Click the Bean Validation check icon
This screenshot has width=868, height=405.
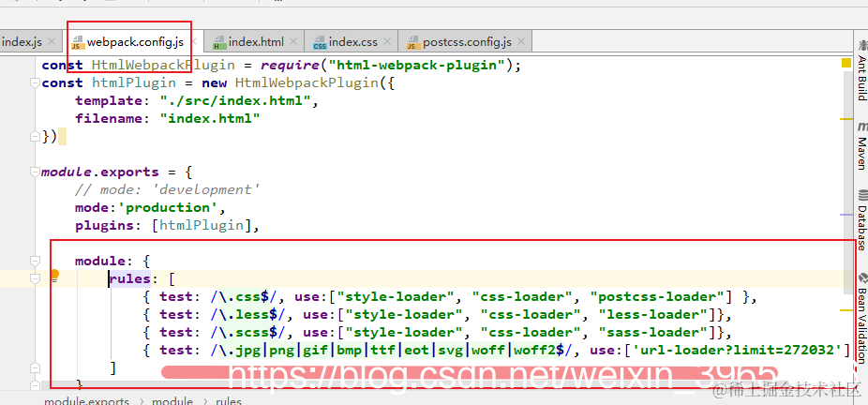pyautogui.click(x=863, y=278)
